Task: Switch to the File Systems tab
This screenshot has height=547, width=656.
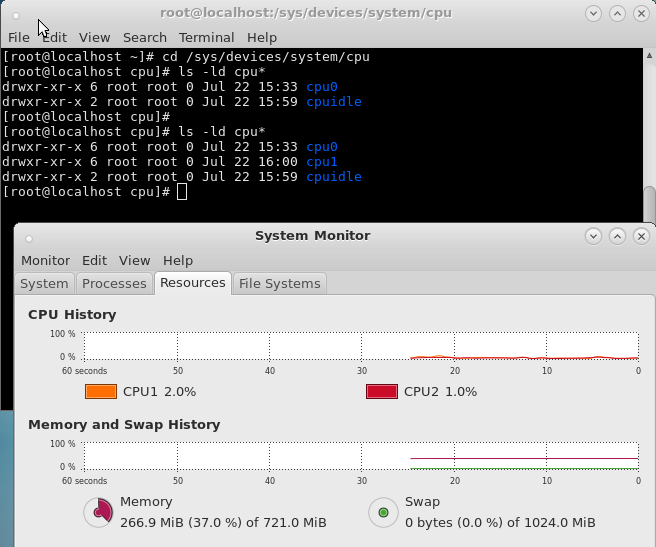Action: point(279,284)
